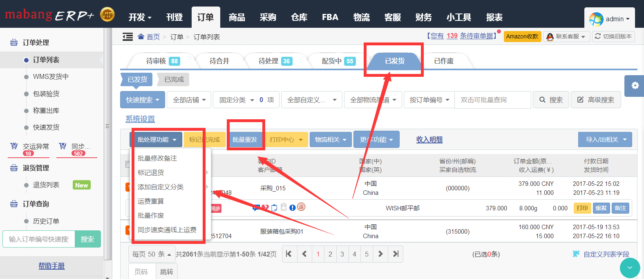Image resolution: width=644 pixels, height=279 pixels.
Task: Click the broken heart icon in WISH邮平邮 row
Action: pos(265,208)
